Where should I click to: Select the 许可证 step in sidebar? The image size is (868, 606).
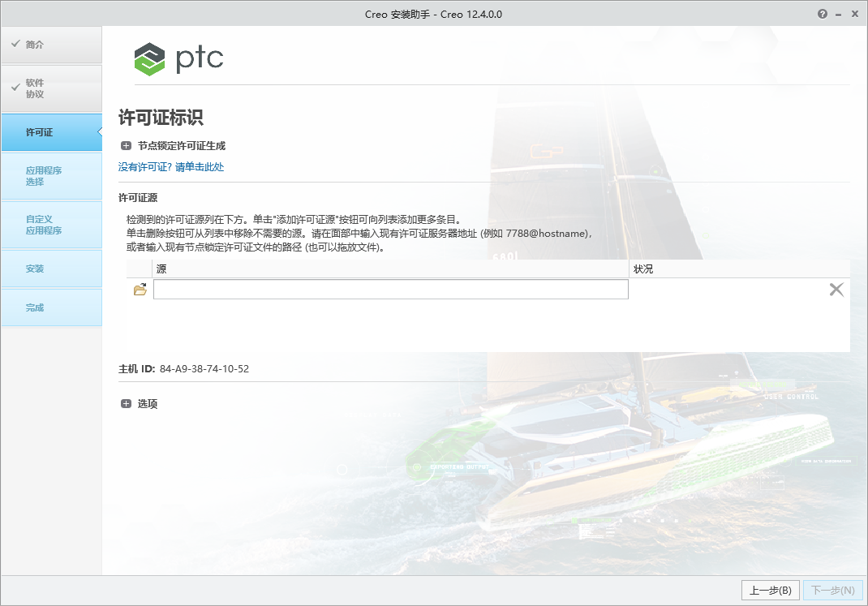[51, 132]
